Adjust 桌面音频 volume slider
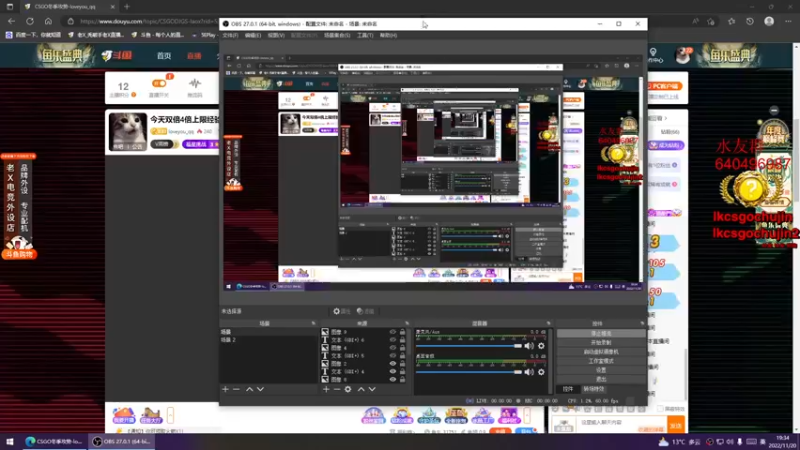The width and height of the screenshot is (800, 450). tap(469, 372)
